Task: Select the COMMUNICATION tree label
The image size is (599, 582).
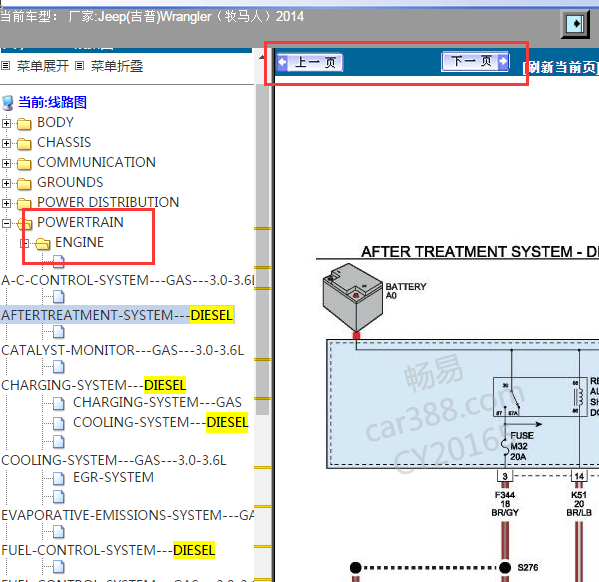Action: [96, 162]
